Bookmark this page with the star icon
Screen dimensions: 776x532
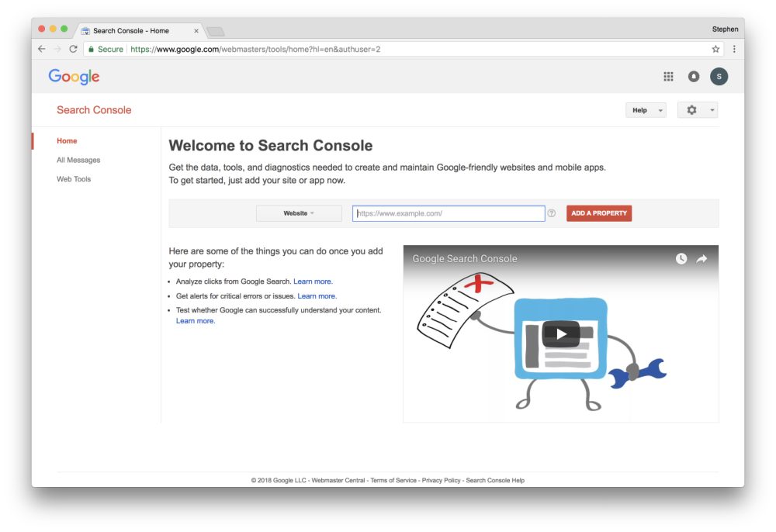pos(715,49)
